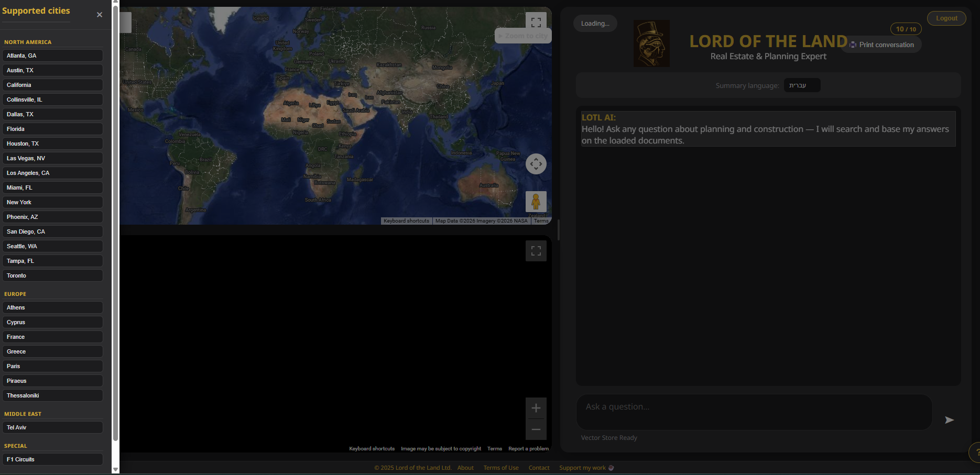Expand fullscreen on the lower map panel
The height and width of the screenshot is (475, 980).
click(536, 251)
